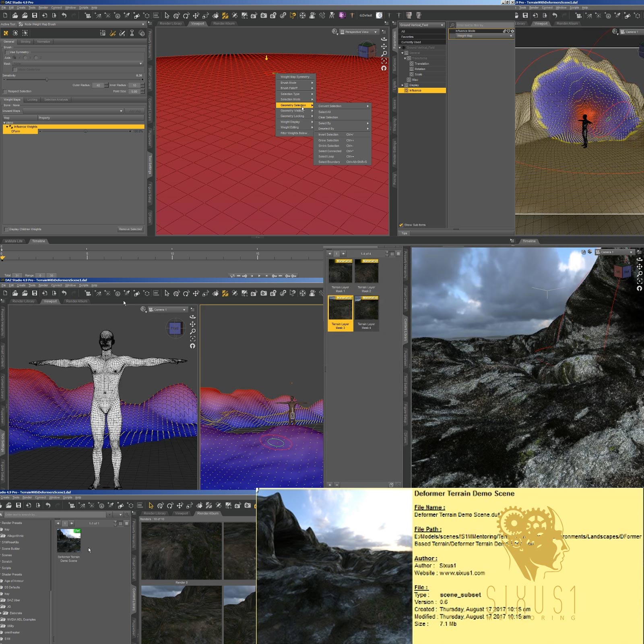
Task: Click Undo arrow in topmost left window toolbar
Action: (x=64, y=15)
